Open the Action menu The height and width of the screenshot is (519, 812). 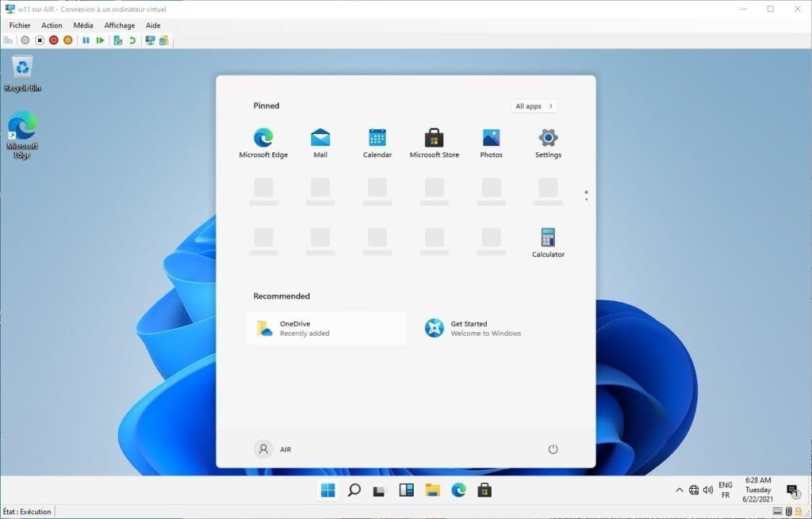point(52,25)
